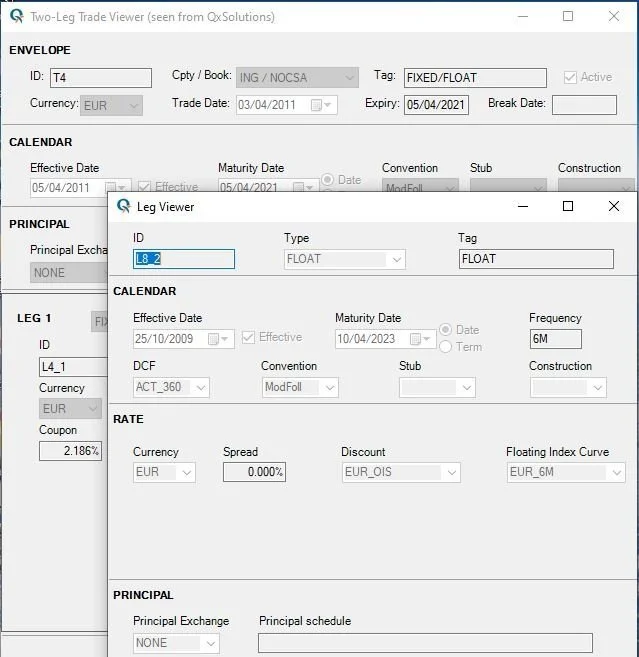Open the DCF ACT_360 dropdown
The width and height of the screenshot is (639, 657).
171,387
